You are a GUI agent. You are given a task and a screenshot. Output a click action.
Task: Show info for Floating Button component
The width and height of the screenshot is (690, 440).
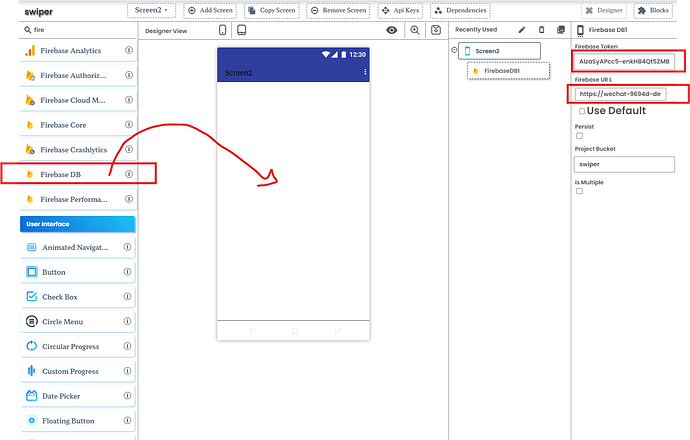tap(127, 420)
